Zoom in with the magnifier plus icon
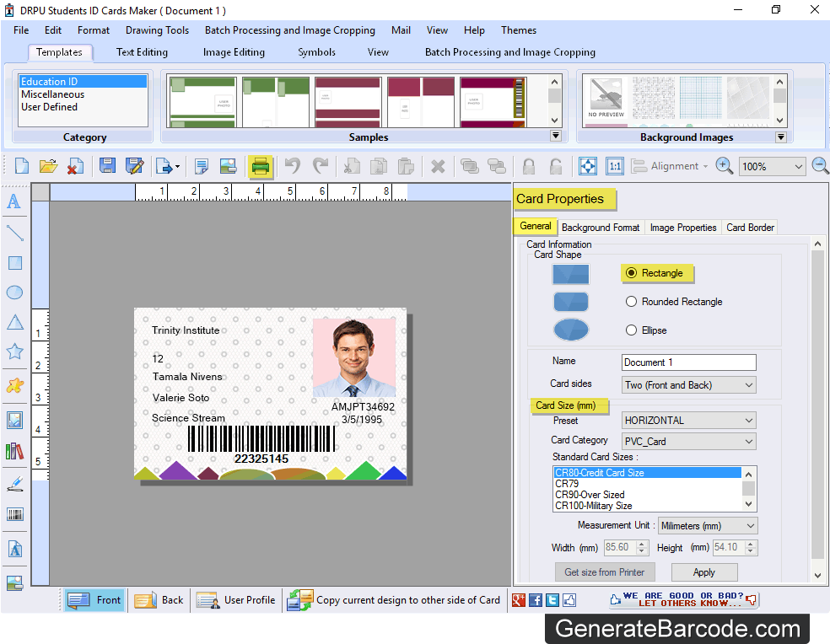830x644 pixels. (724, 166)
